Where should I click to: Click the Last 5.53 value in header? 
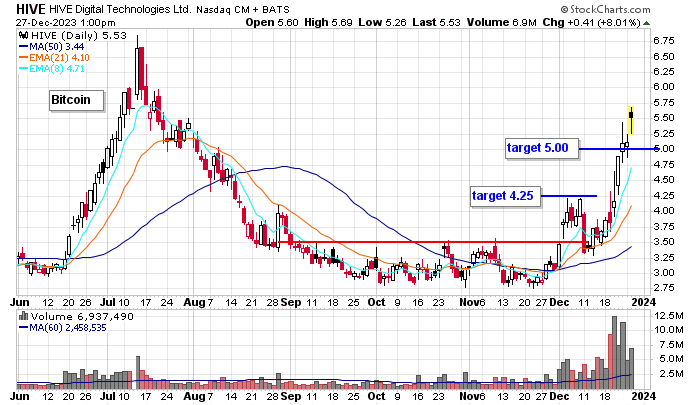436,22
